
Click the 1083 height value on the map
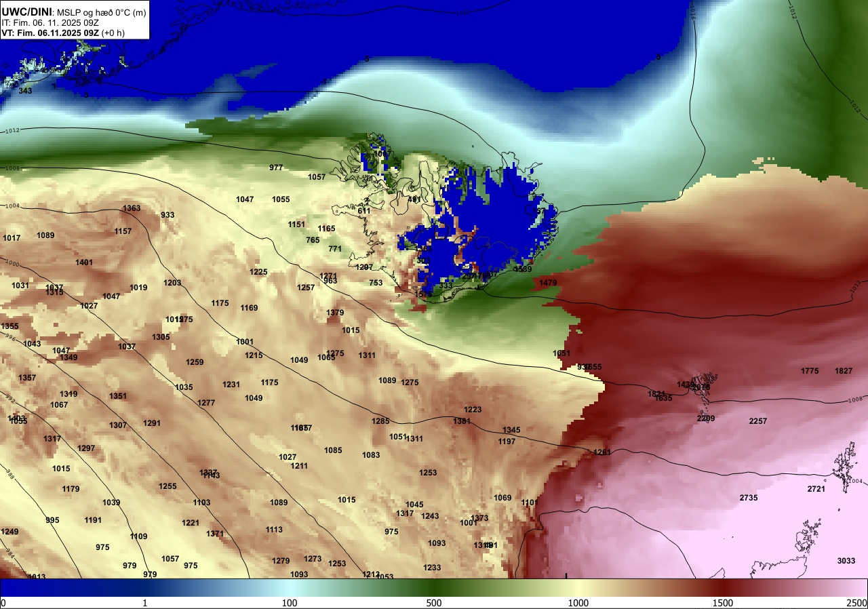point(371,455)
